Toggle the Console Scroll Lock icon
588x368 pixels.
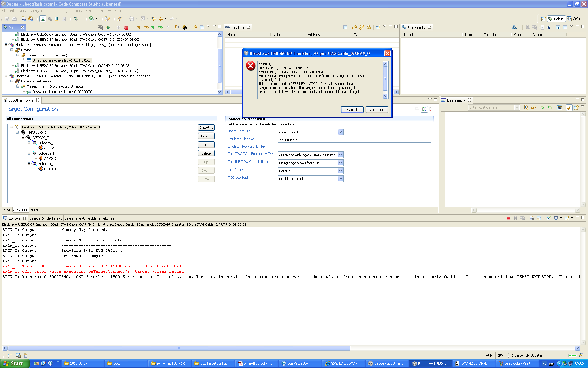tap(539, 218)
